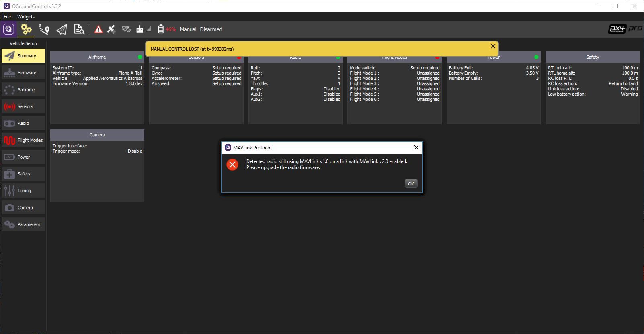Image resolution: width=644 pixels, height=334 pixels.
Task: Click the RC RSSI remote icon
Action: click(x=140, y=29)
